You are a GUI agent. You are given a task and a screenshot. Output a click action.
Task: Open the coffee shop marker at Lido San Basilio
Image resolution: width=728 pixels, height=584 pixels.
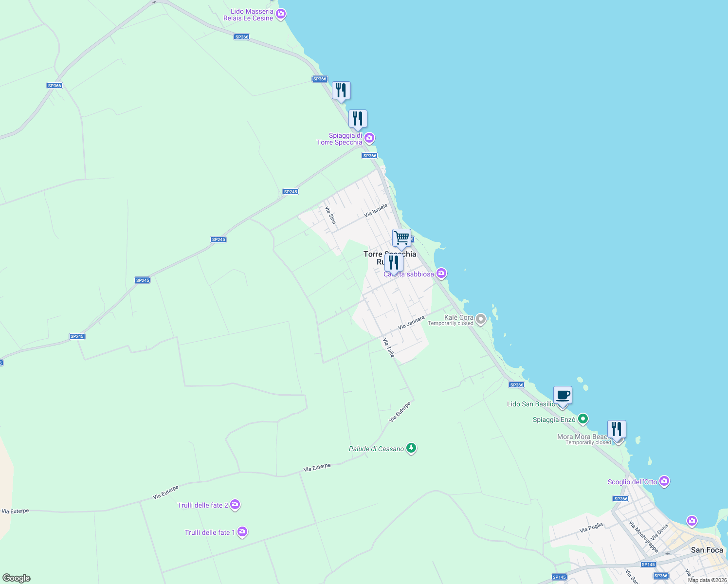(x=563, y=396)
